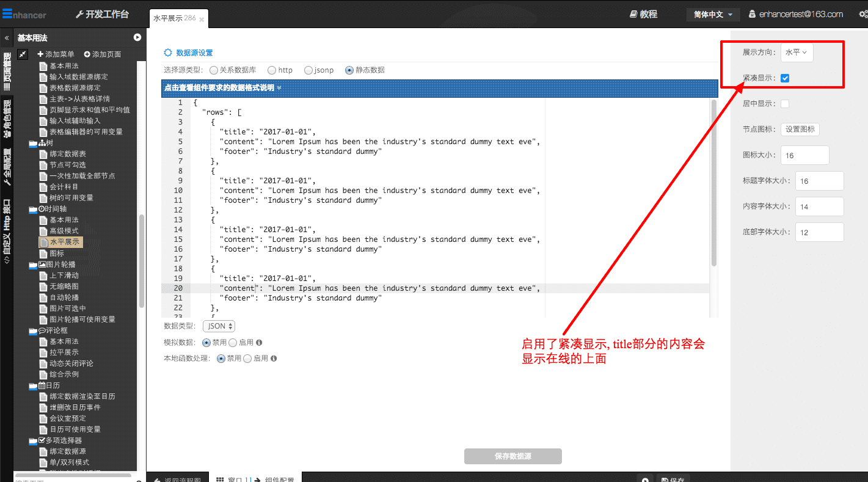
Task: Click the 图标大小 input field
Action: [x=804, y=155]
